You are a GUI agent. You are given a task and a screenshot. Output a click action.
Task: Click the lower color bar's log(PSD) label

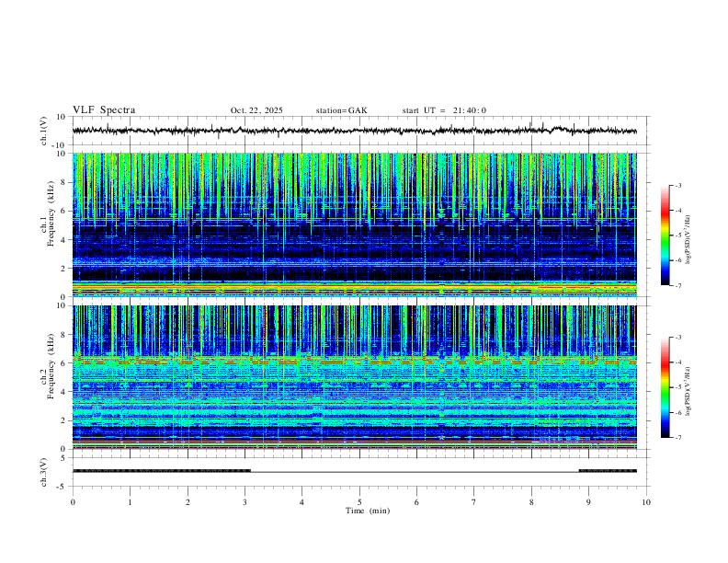tap(688, 392)
